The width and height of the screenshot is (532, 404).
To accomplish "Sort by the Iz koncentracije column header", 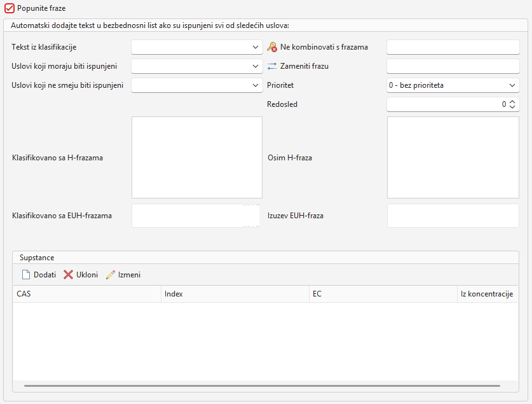I will point(488,294).
